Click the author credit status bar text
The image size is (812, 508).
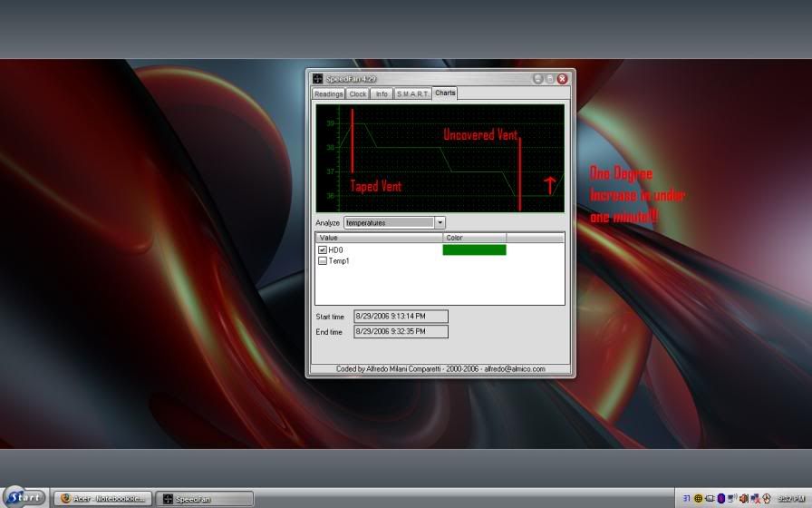point(440,369)
